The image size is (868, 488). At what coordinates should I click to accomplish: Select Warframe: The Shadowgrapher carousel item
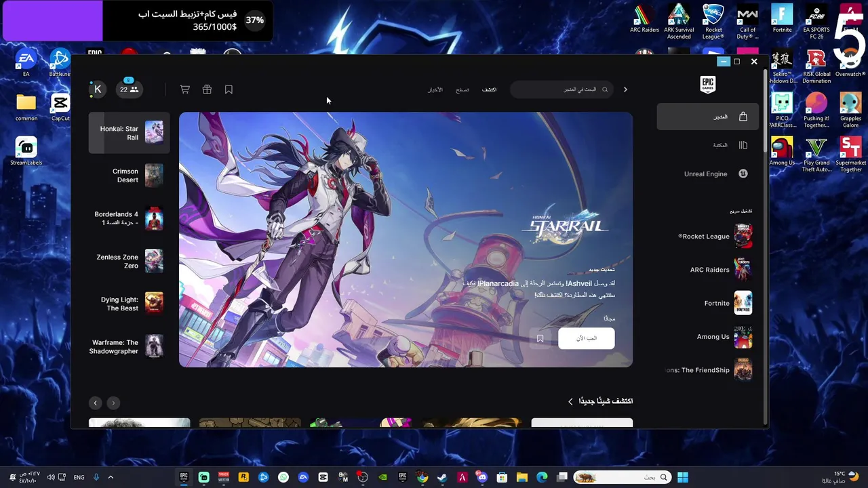tap(129, 346)
